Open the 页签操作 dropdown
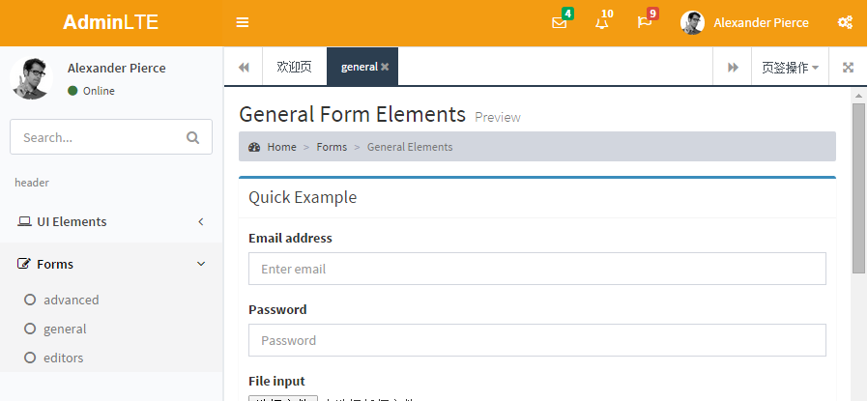 [x=790, y=67]
